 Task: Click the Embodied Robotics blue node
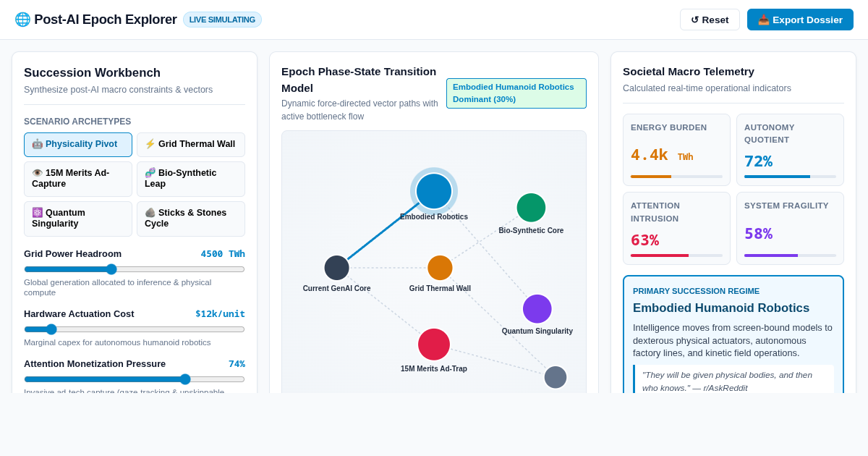[x=434, y=191]
